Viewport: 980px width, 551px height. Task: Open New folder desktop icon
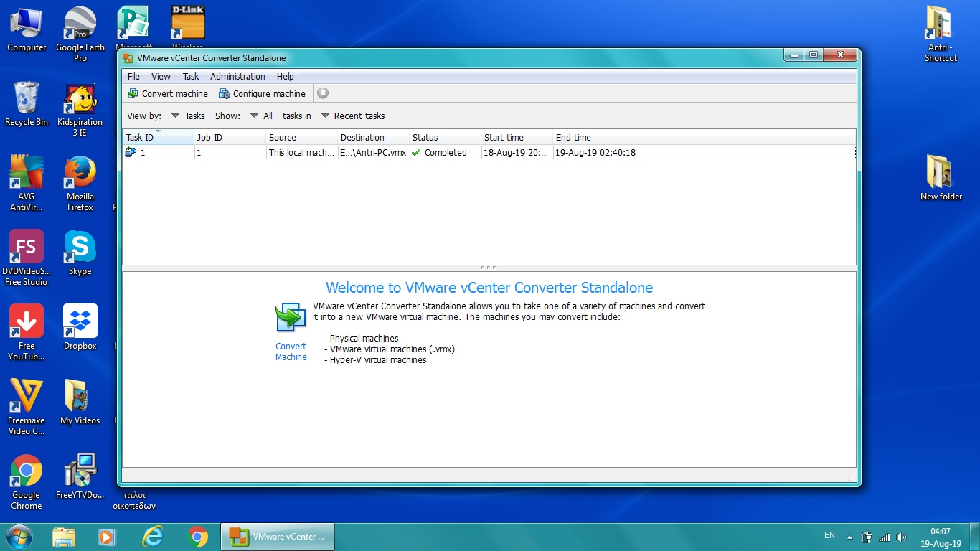point(941,179)
